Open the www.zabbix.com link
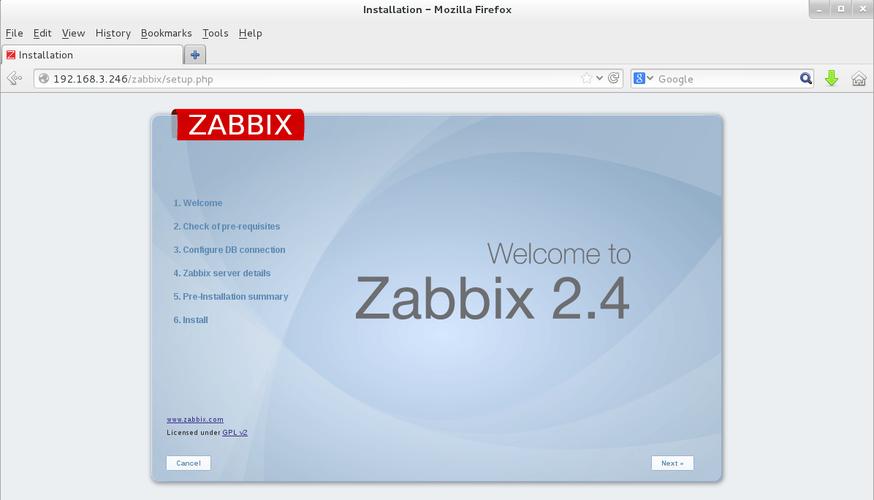This screenshot has width=874, height=500. tap(195, 419)
